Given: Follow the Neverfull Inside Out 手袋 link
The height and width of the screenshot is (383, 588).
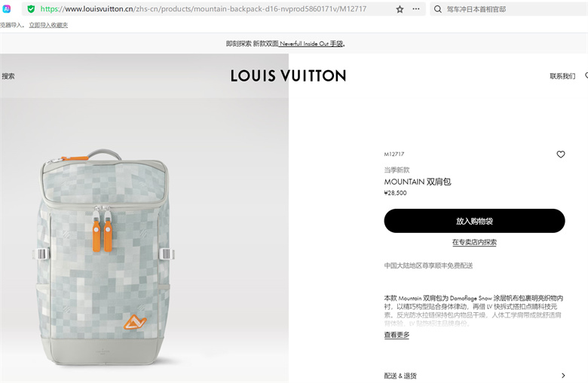Looking at the screenshot, I should [311, 44].
